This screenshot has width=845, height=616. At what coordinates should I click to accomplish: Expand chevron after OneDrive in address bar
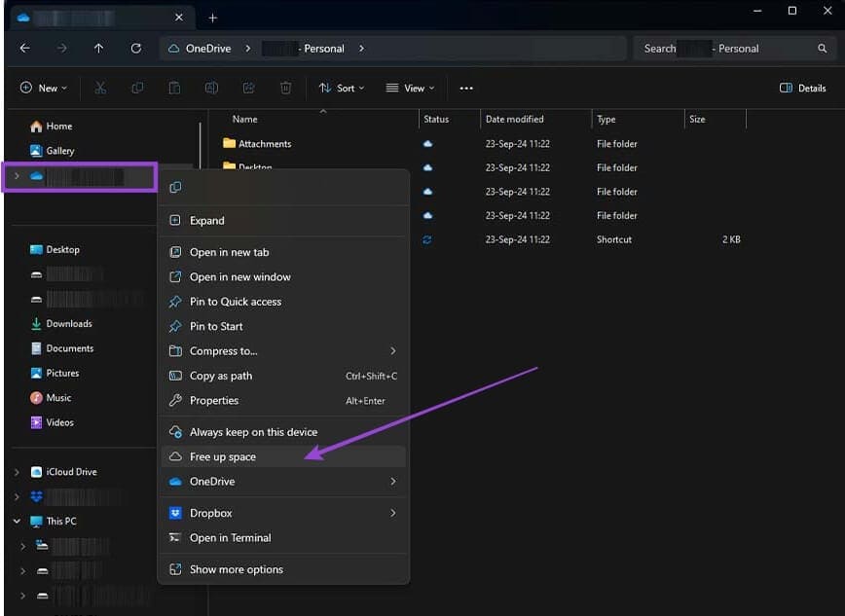point(248,49)
